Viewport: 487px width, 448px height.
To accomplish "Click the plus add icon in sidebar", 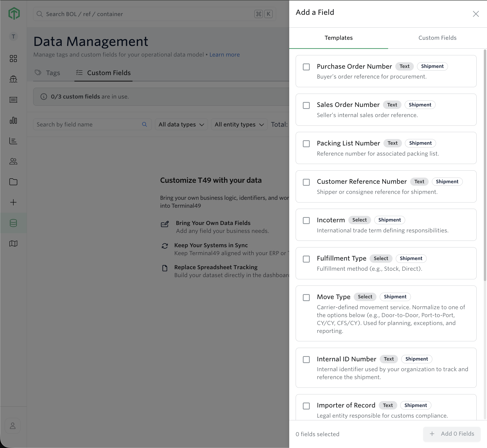I will pos(13,203).
